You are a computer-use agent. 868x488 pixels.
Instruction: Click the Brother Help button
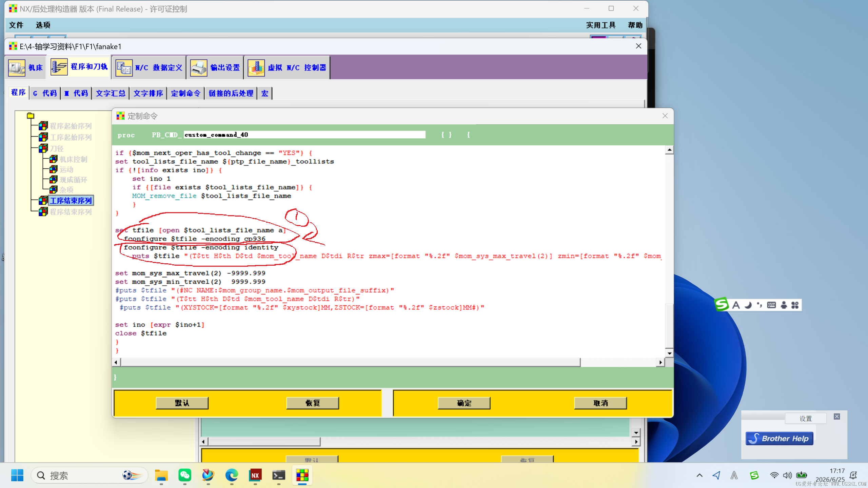[x=779, y=439]
